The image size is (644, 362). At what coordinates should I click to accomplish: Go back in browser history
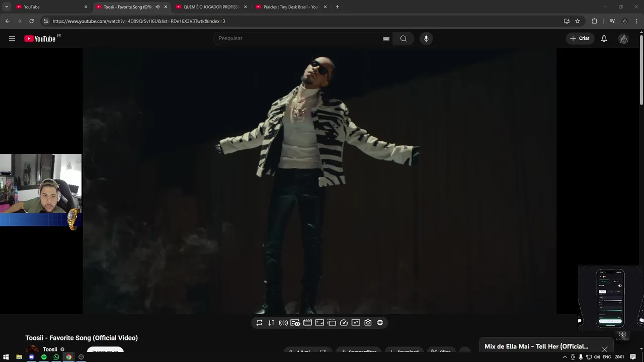coord(7,21)
